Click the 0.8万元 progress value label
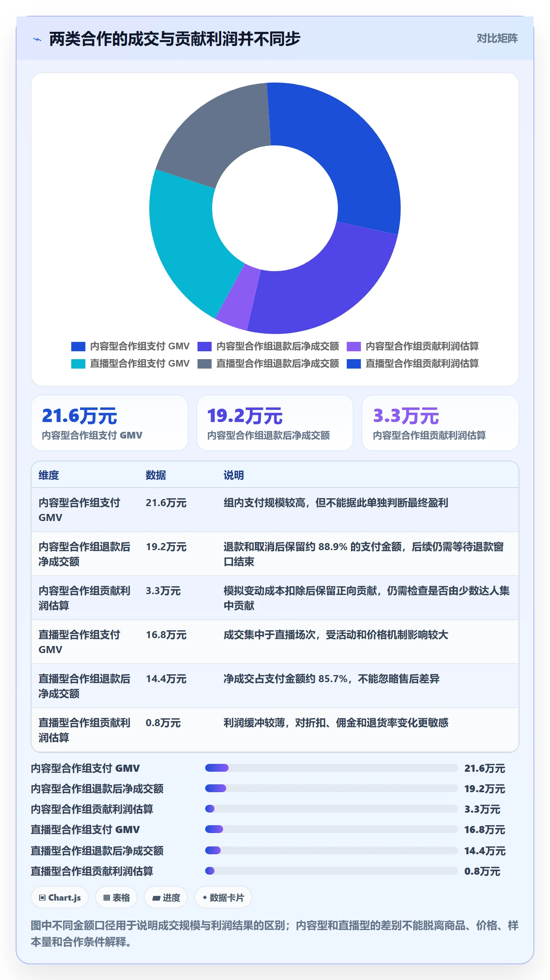The width and height of the screenshot is (550, 980). (482, 871)
